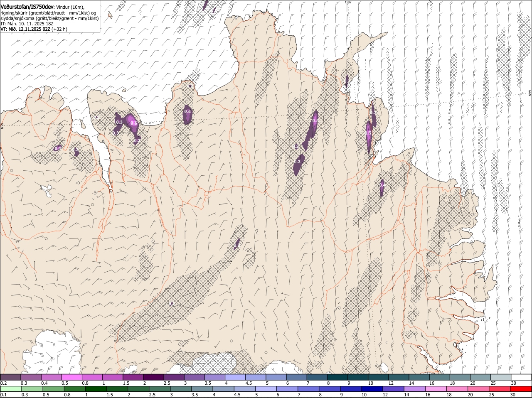Click the 'IT: Mán. 10. 11. 2025 18Z' line

(27, 24)
